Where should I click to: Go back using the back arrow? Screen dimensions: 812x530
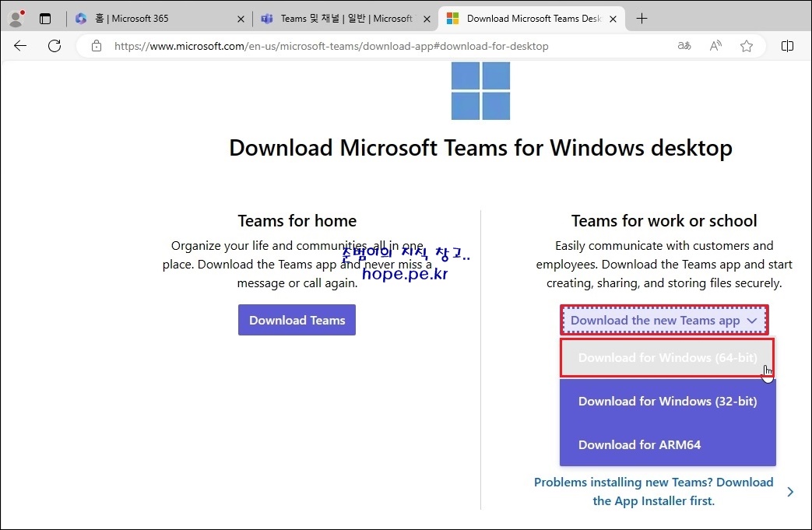point(20,46)
